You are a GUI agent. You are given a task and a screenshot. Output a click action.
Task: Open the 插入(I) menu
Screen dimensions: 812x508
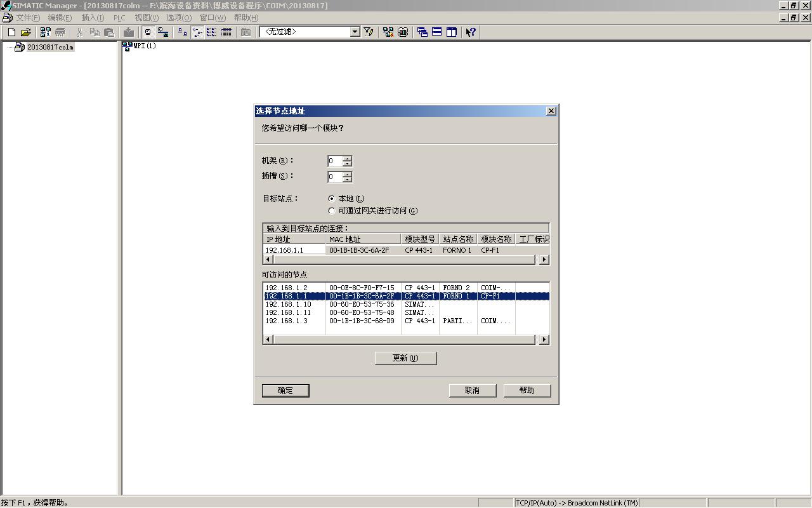(x=93, y=18)
